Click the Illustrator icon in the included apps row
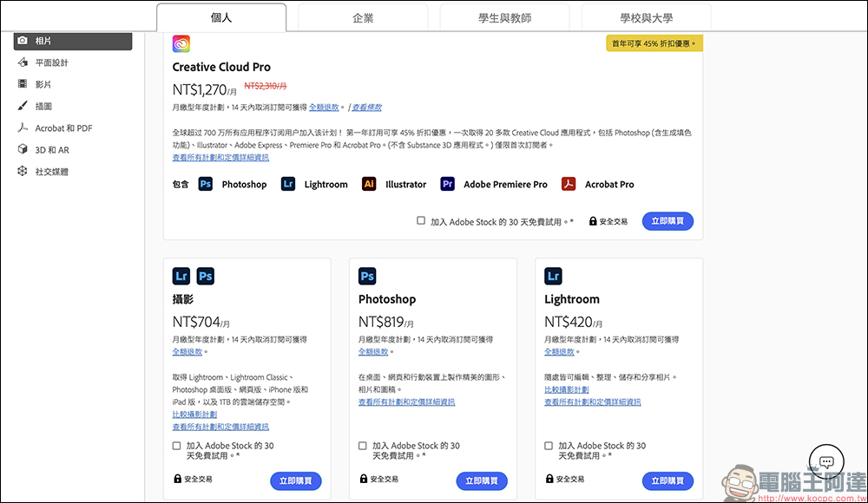Screen dimensions: 868x503 pos(369,184)
